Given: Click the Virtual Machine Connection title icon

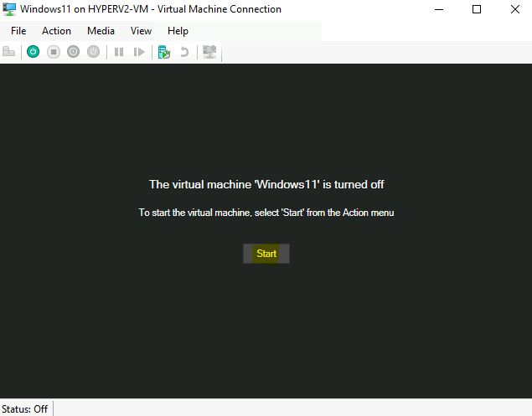Looking at the screenshot, I should 9,9.
